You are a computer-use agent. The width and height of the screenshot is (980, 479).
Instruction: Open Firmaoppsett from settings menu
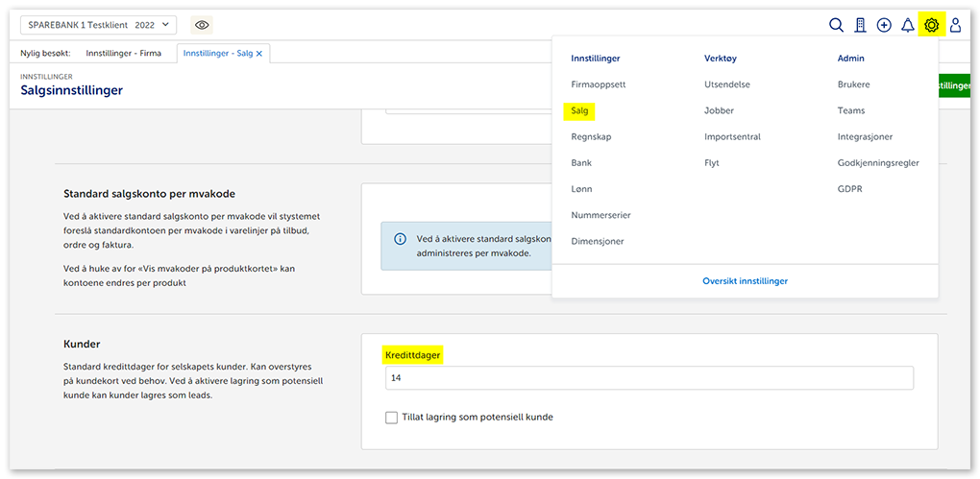point(598,84)
